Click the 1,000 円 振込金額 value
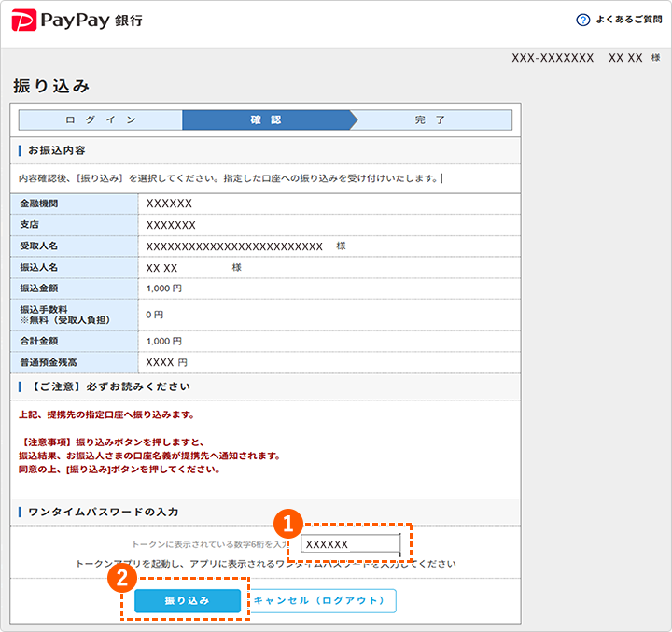The width and height of the screenshot is (672, 632). (x=163, y=288)
